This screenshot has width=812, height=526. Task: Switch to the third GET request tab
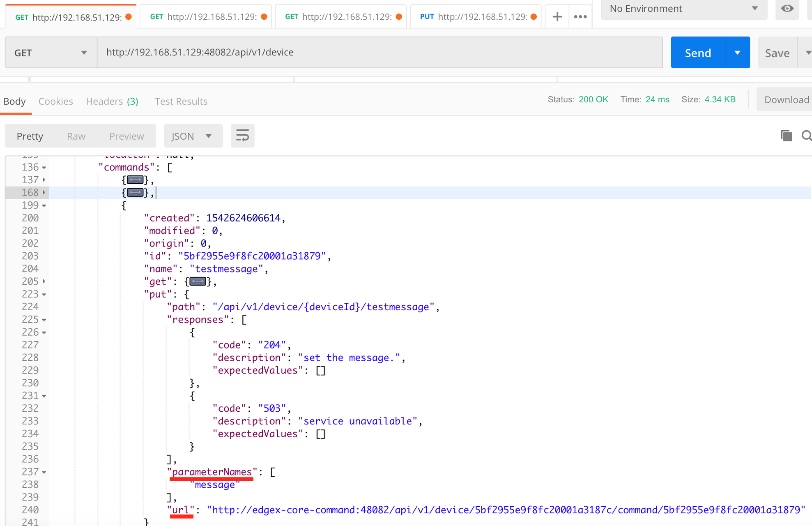pyautogui.click(x=341, y=17)
